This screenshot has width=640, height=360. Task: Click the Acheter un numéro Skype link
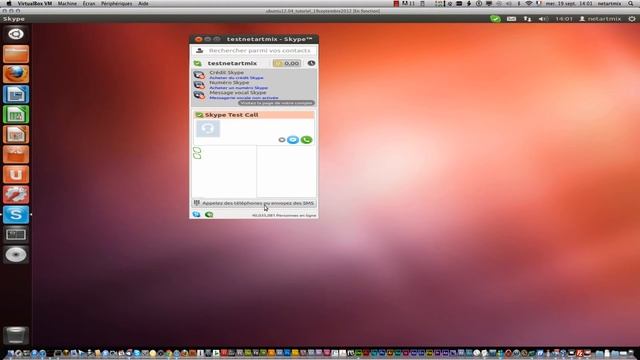point(239,88)
